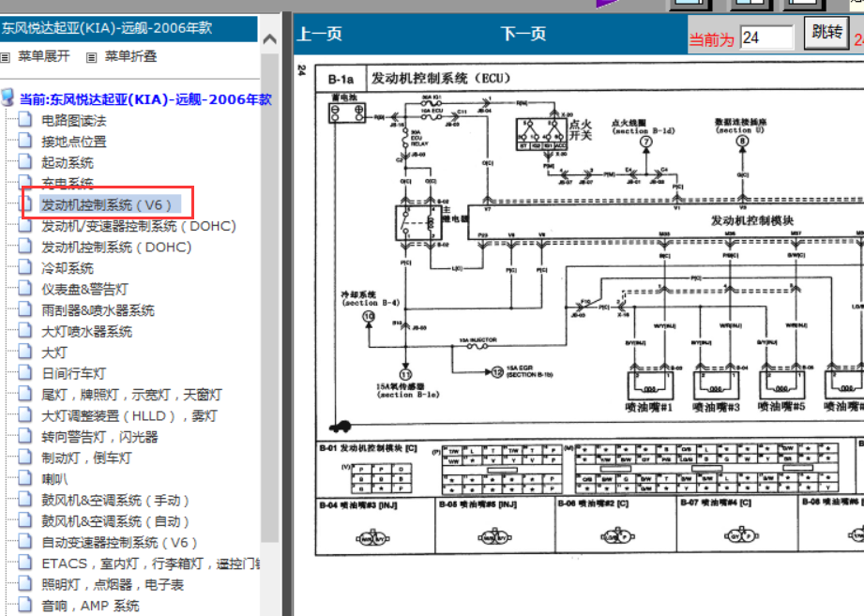The height and width of the screenshot is (616, 864).
Task: Open 大灯喷水器系统 tree item
Action: (86, 331)
